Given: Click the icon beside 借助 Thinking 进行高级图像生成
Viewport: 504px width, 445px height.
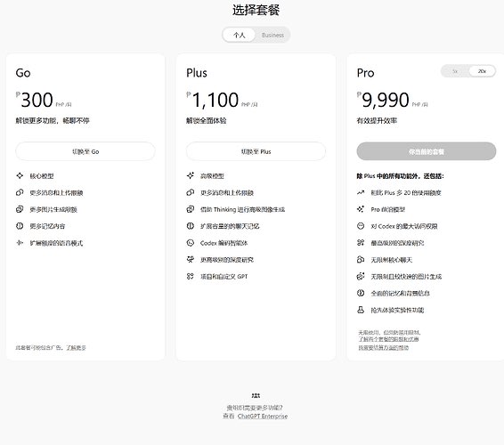Looking at the screenshot, I should pyautogui.click(x=191, y=209).
